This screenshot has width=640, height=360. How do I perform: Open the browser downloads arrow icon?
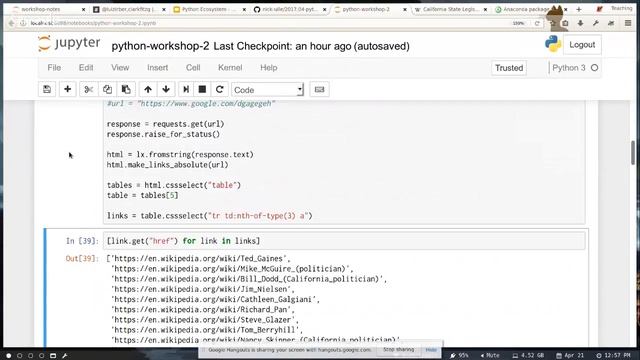point(580,23)
